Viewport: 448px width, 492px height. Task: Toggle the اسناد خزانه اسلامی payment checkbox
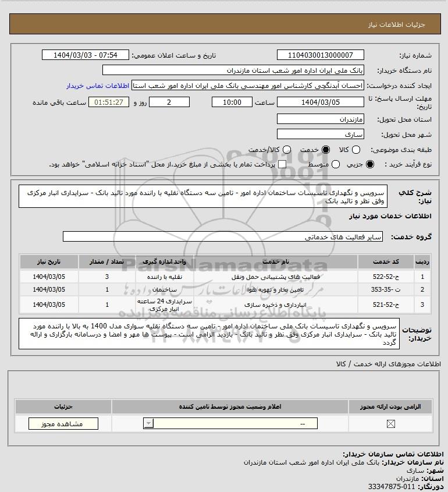(282, 164)
